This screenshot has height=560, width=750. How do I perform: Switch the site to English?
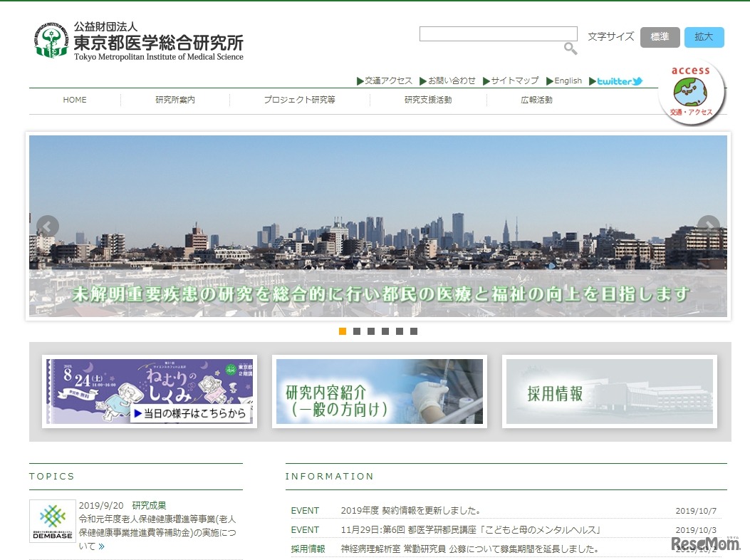point(563,81)
